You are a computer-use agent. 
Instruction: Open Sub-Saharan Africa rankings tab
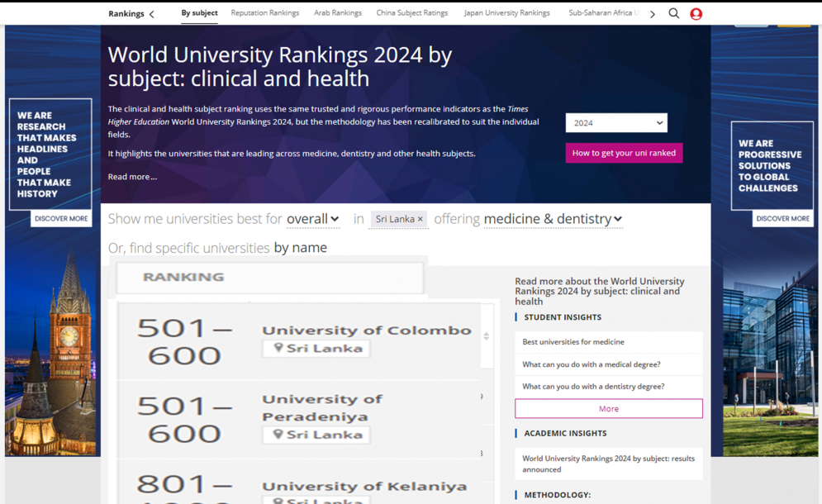pyautogui.click(x=603, y=13)
